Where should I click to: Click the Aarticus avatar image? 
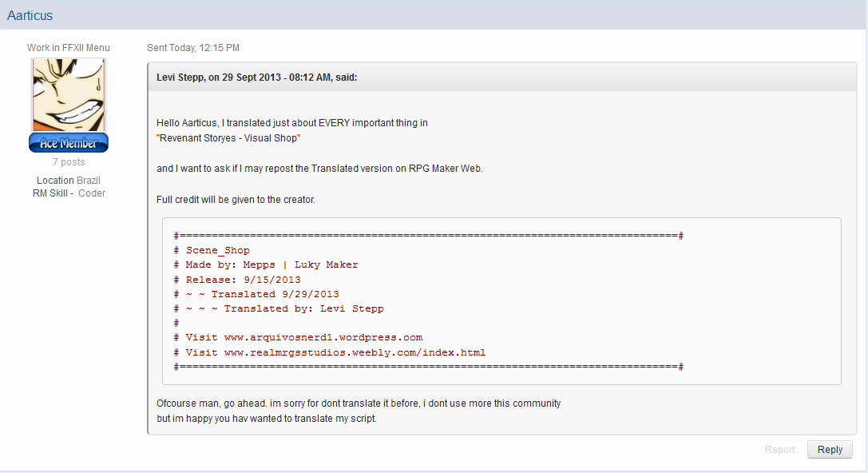[69, 95]
